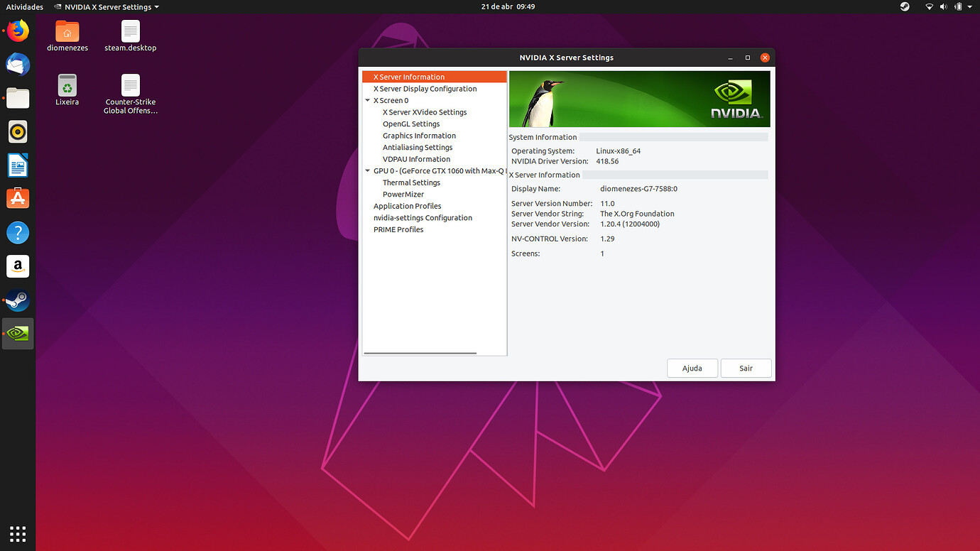Open Rhythmbox music player in dock

click(18, 132)
